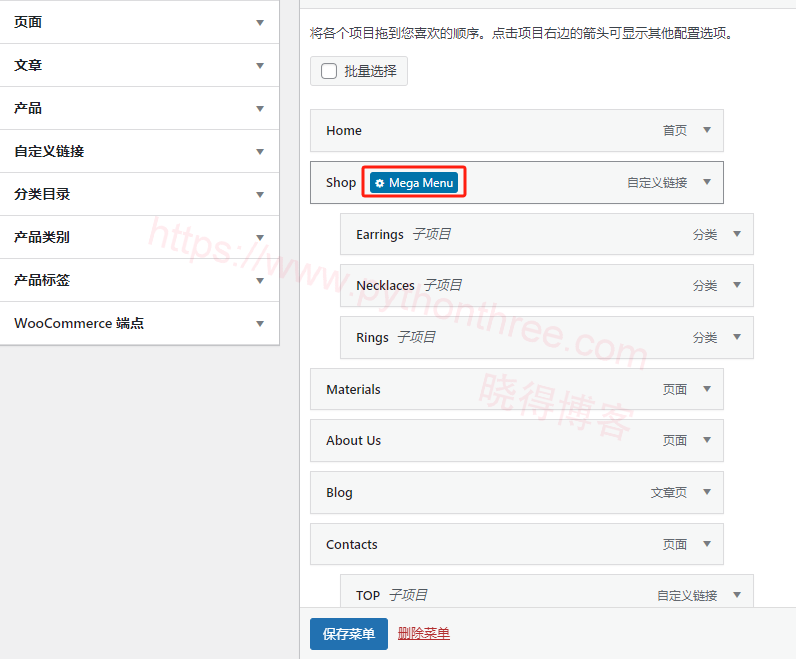Open the 产品标签 panel

[x=260, y=280]
